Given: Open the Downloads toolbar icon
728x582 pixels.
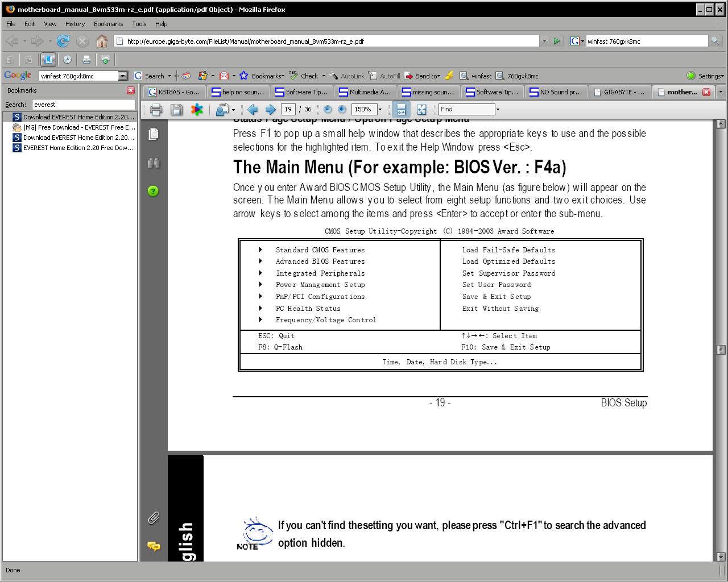Looking at the screenshot, I should (105, 59).
